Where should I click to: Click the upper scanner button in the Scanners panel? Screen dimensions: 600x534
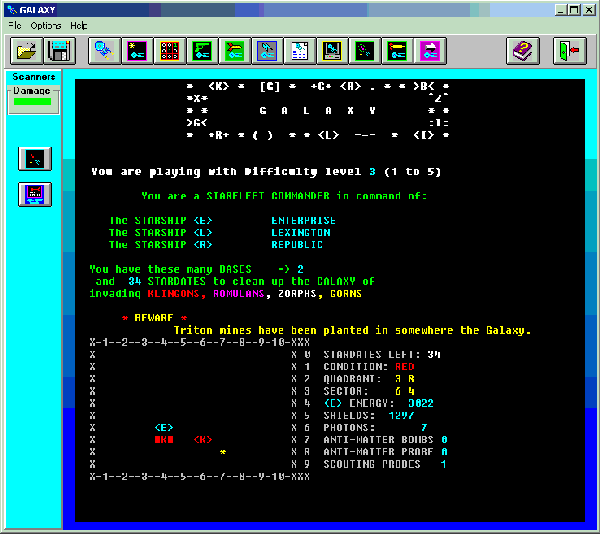point(34,158)
